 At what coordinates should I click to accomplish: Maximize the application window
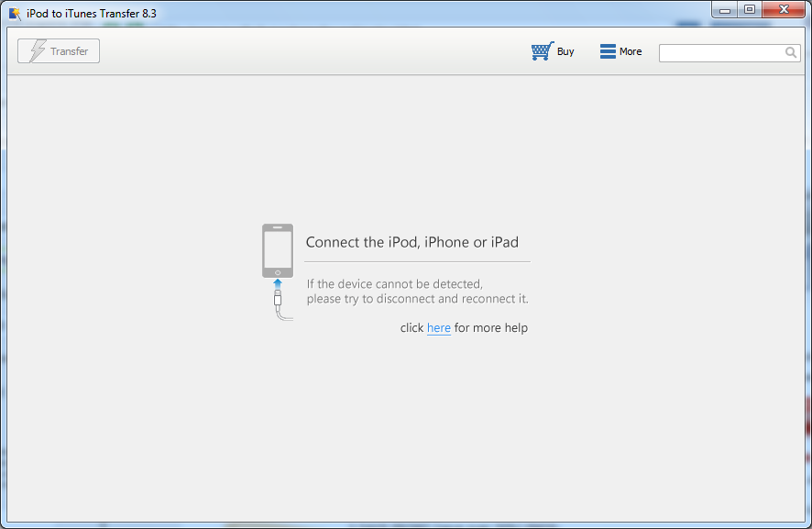pyautogui.click(x=750, y=9)
